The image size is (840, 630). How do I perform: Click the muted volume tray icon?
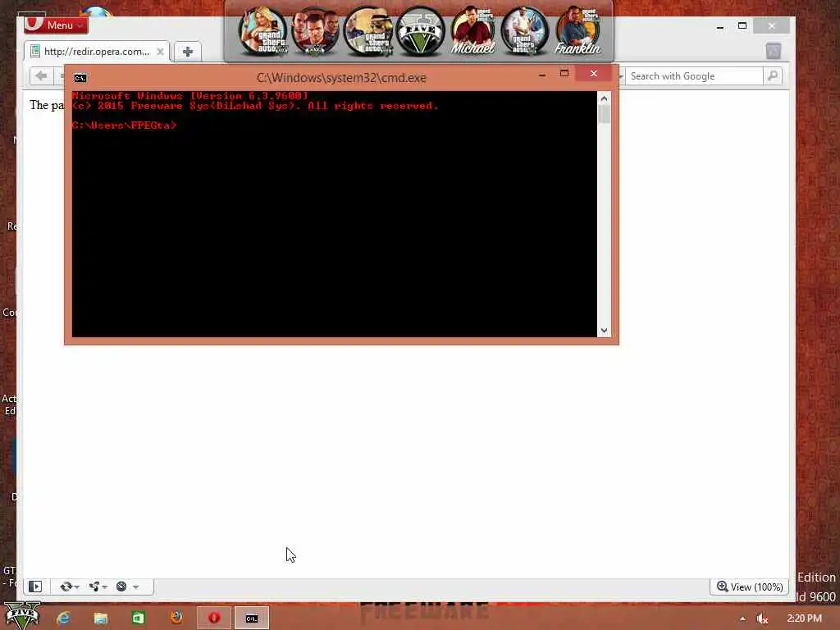(x=762, y=619)
